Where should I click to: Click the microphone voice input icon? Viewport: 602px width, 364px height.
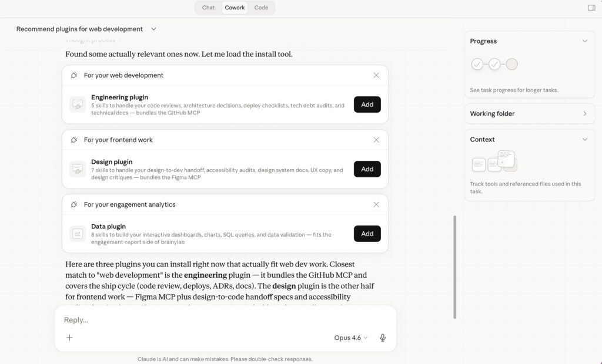(383, 338)
